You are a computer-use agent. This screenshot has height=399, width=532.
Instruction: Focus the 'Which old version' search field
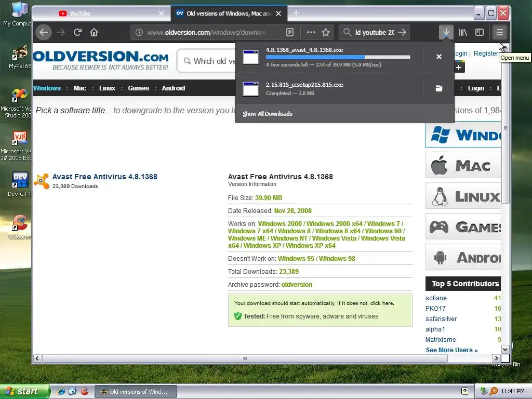point(207,61)
